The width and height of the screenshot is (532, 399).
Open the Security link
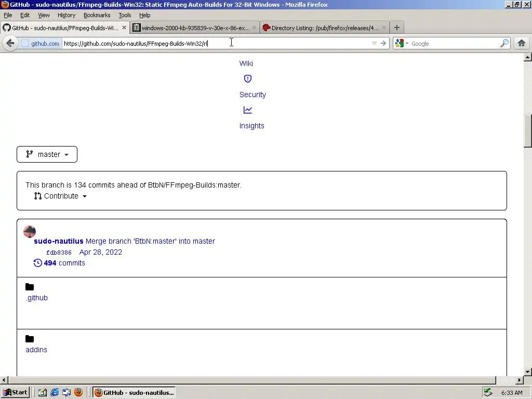point(253,95)
